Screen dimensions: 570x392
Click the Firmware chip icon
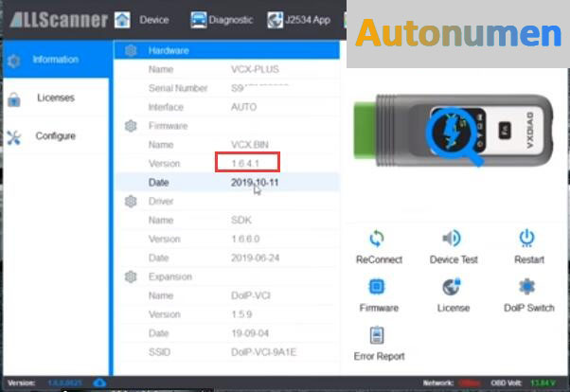pyautogui.click(x=377, y=287)
